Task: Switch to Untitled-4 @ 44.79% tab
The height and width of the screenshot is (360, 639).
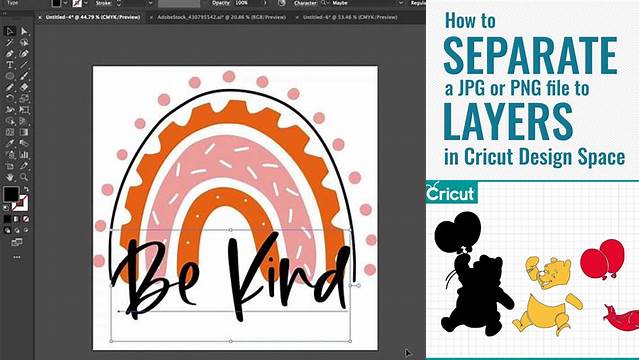Action: tap(93, 17)
